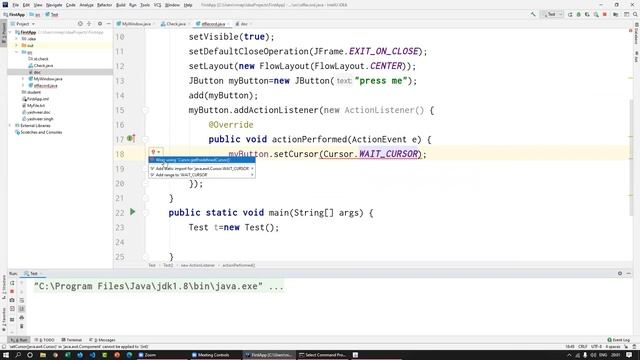640x360 pixels.
Task: Select 'Add range to WAIT_CURSOR' intention entry
Action: [x=202, y=175]
